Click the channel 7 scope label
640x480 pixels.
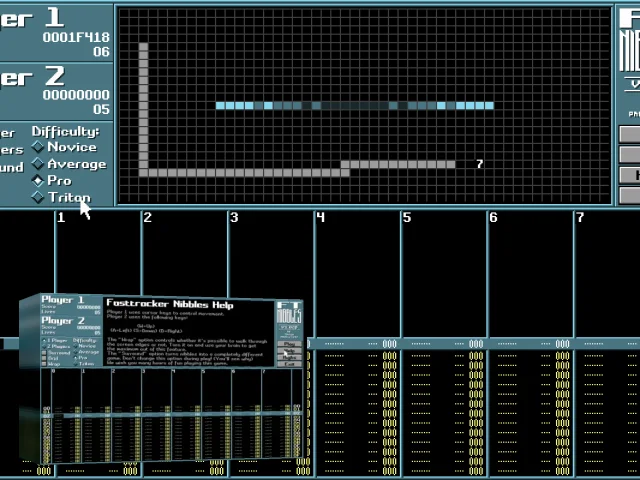point(580,218)
